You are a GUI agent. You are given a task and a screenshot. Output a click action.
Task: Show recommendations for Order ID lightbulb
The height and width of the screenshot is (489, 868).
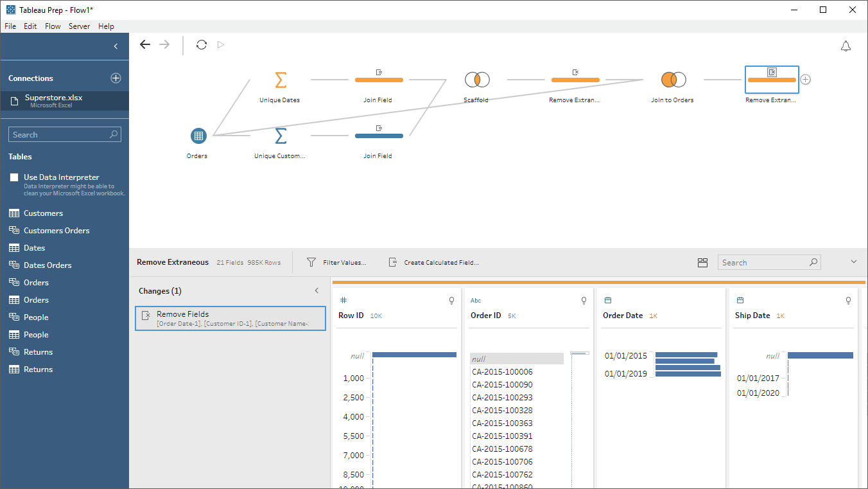click(x=584, y=300)
